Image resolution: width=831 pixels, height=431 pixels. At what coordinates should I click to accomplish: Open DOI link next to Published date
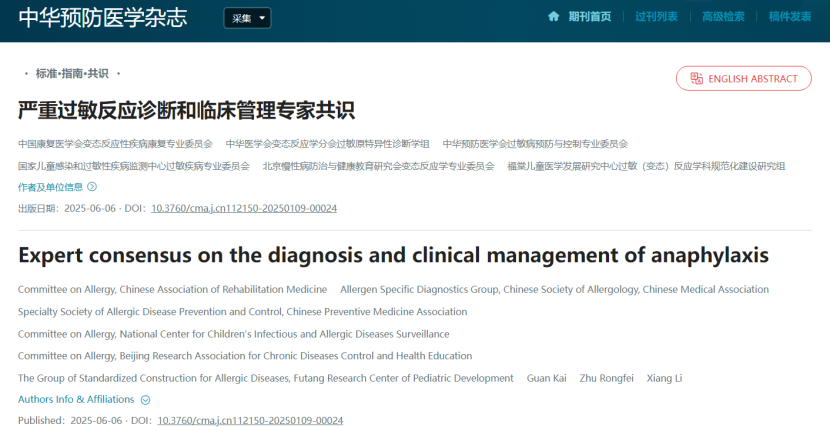tap(250, 420)
